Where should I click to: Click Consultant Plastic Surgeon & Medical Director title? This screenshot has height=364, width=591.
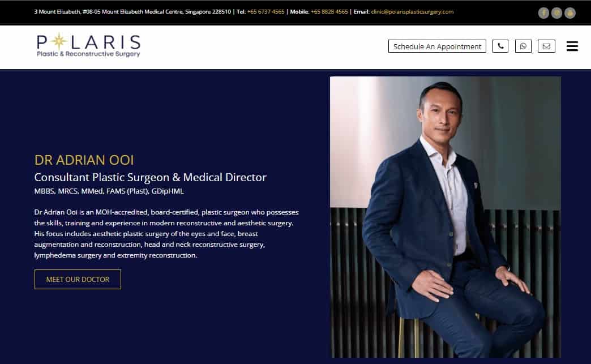tap(151, 177)
